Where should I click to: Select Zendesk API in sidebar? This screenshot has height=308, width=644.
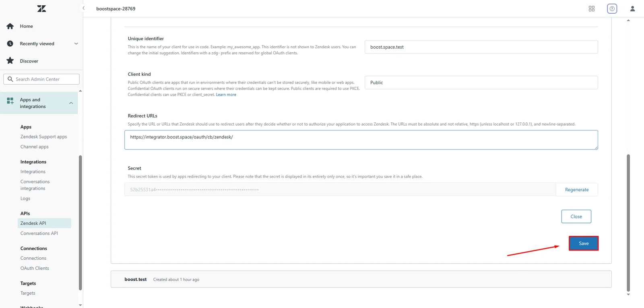coord(44,223)
